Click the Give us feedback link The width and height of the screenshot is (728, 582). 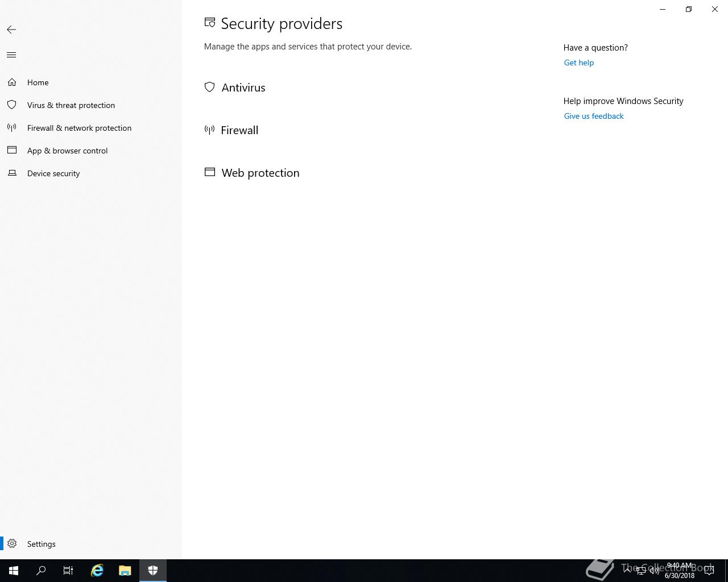click(x=594, y=116)
